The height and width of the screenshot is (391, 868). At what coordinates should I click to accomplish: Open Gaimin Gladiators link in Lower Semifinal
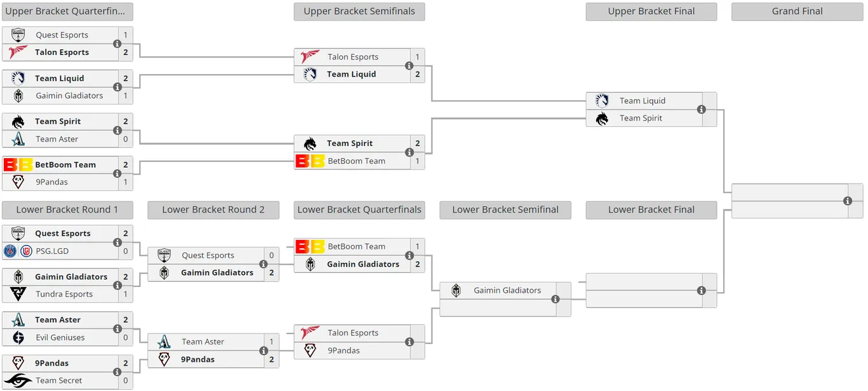[507, 290]
